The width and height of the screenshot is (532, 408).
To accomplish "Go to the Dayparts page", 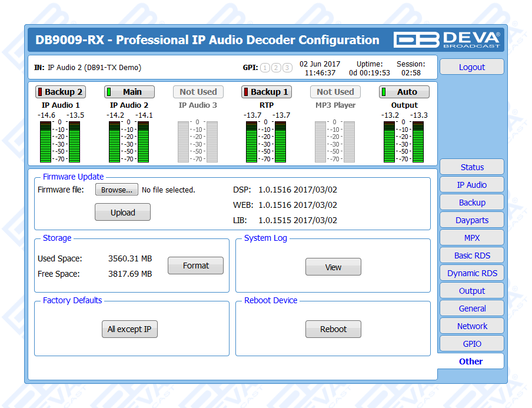I will (472, 220).
